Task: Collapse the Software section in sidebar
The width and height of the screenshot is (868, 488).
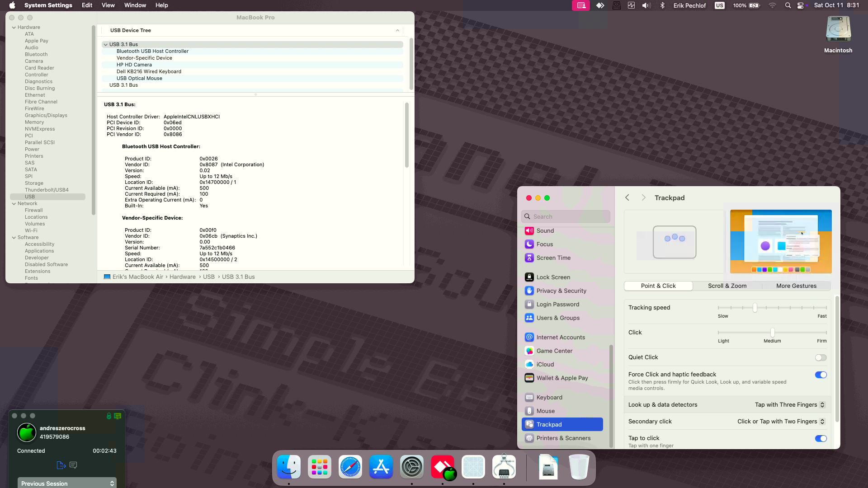Action: tap(14, 237)
